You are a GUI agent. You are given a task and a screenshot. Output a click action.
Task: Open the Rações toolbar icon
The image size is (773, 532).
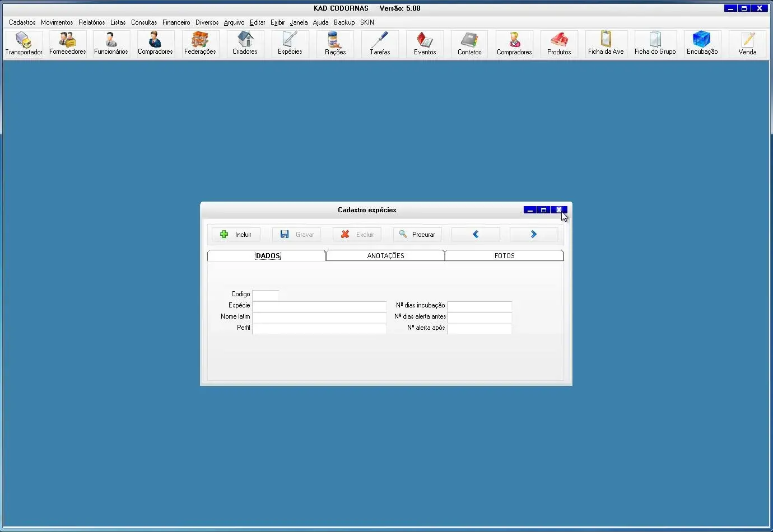(x=335, y=44)
